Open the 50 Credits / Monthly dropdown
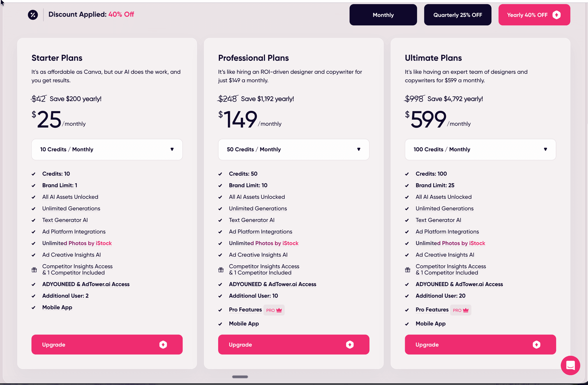 pyautogui.click(x=293, y=149)
